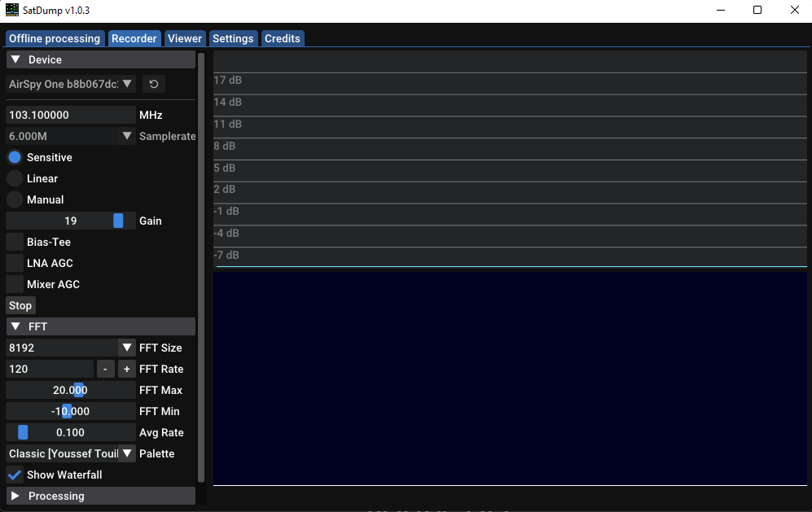Collapse the FFT section
812x512 pixels.
[14, 326]
